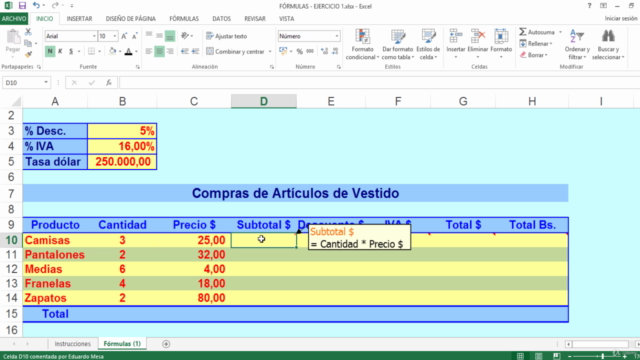Insert cells with Insertar
This screenshot has width=640, height=360.
pos(456,44)
